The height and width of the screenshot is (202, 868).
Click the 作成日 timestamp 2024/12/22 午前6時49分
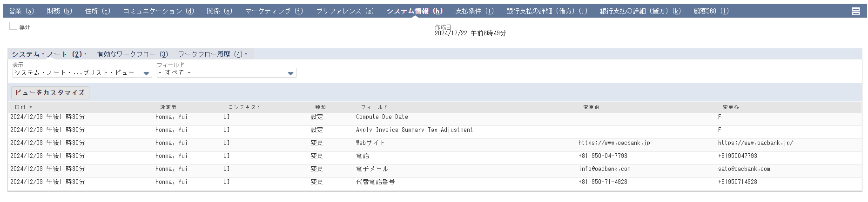coord(470,33)
